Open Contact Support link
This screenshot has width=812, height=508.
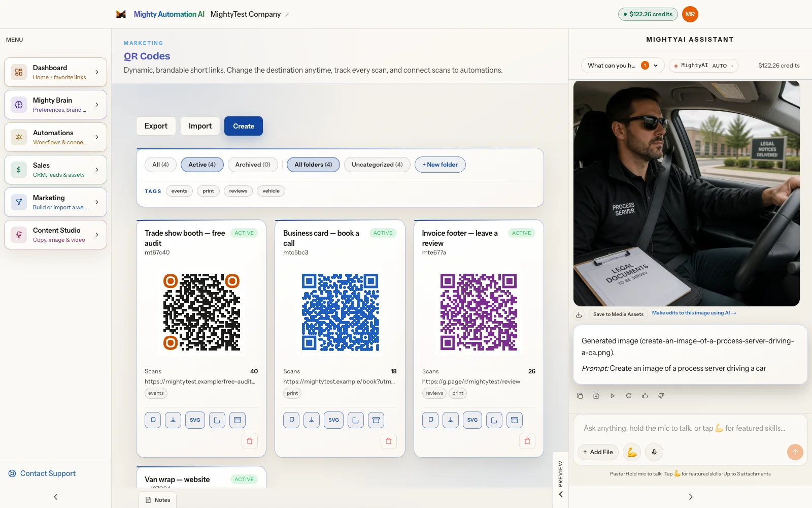(x=42, y=473)
